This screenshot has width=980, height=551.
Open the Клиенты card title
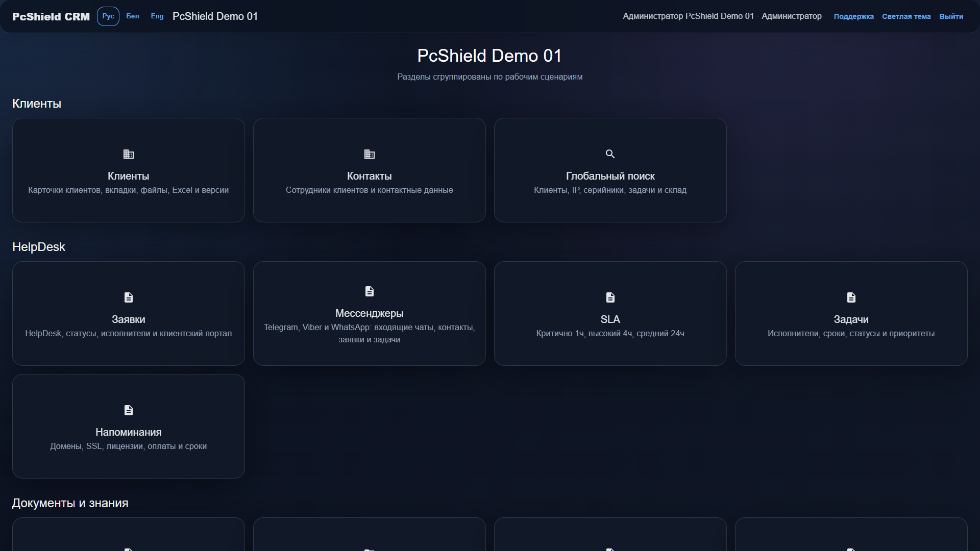(129, 176)
